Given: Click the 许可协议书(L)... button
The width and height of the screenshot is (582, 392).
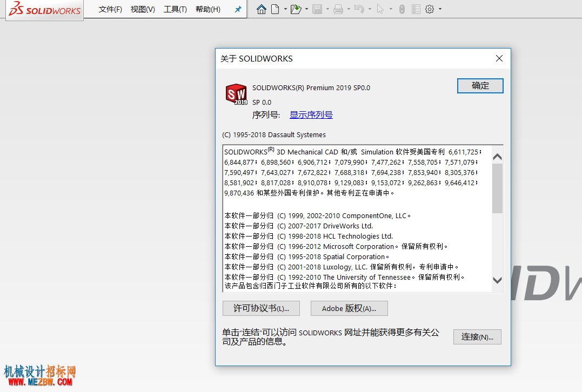Looking at the screenshot, I should [x=261, y=308].
